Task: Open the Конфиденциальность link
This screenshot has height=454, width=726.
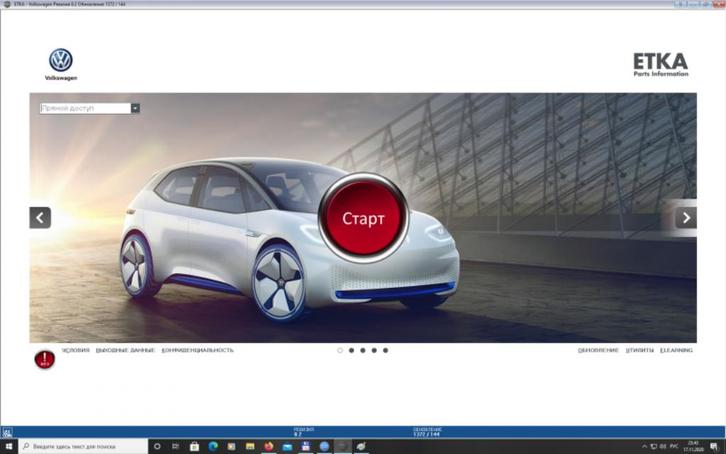Action: [197, 350]
